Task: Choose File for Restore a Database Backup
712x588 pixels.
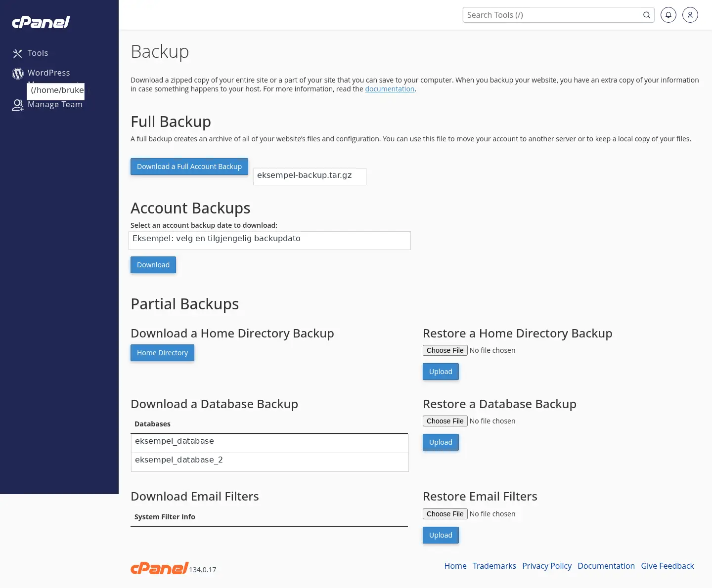Action: click(x=445, y=420)
